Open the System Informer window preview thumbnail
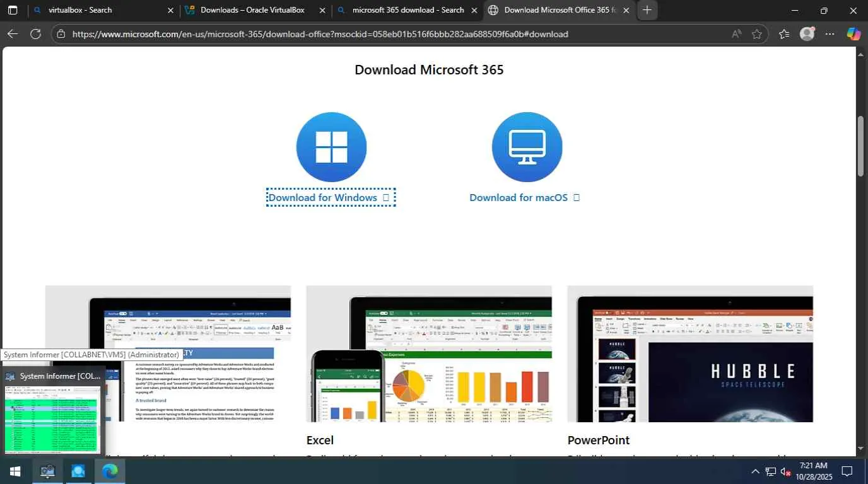This screenshot has height=484, width=868. (53, 411)
